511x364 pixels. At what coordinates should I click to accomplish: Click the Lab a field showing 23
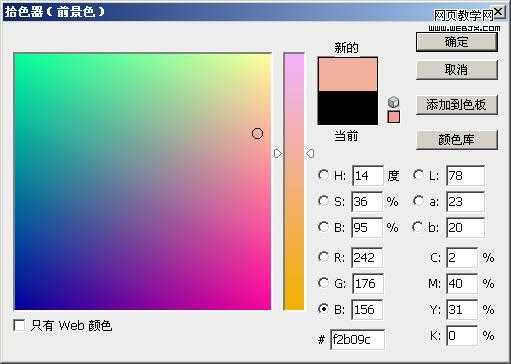(x=465, y=202)
